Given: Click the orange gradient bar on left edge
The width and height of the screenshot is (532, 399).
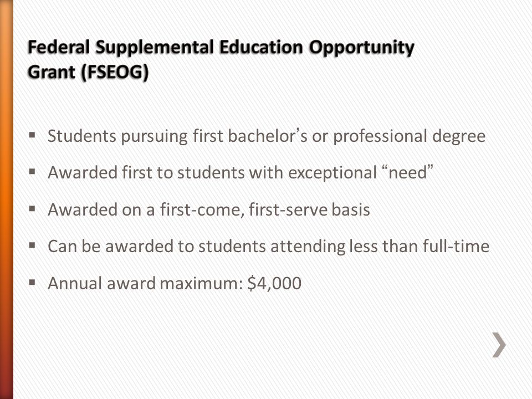Looking at the screenshot, I should (7, 199).
